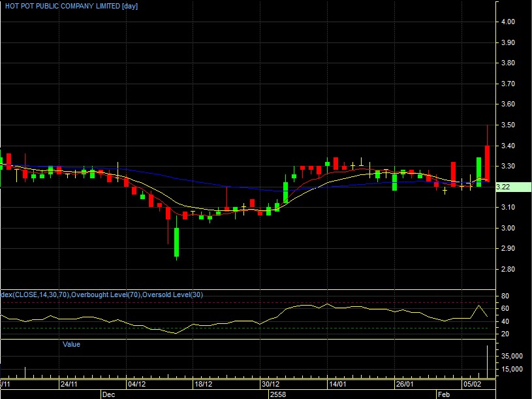
Task: Click the 60 level on RSI axis
Action: click(505, 308)
